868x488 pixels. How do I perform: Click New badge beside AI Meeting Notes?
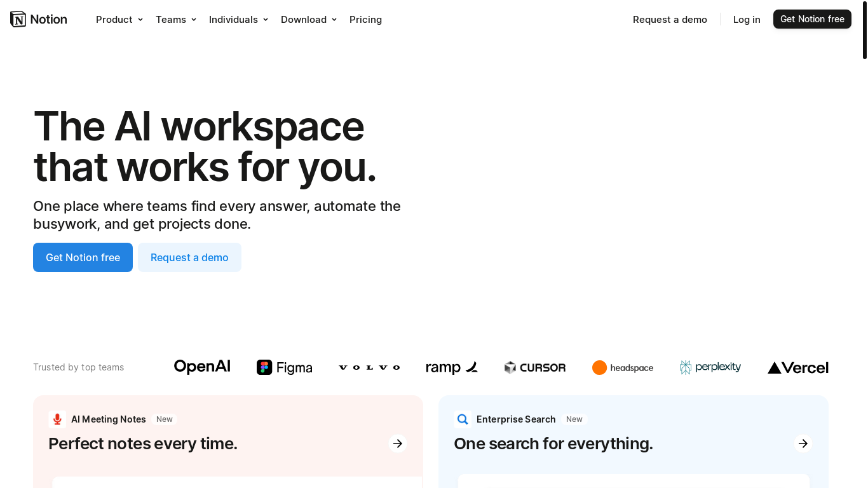pos(165,419)
